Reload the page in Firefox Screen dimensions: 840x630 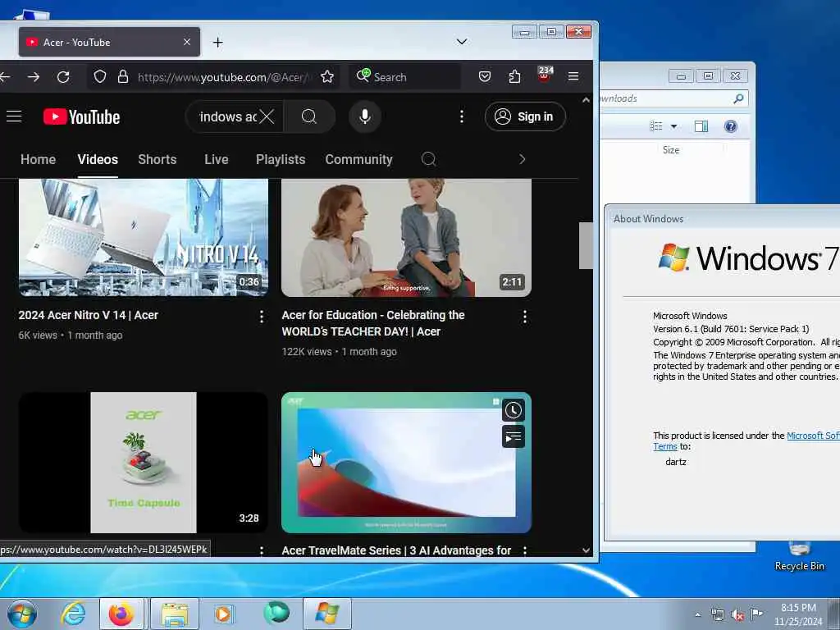coord(63,77)
